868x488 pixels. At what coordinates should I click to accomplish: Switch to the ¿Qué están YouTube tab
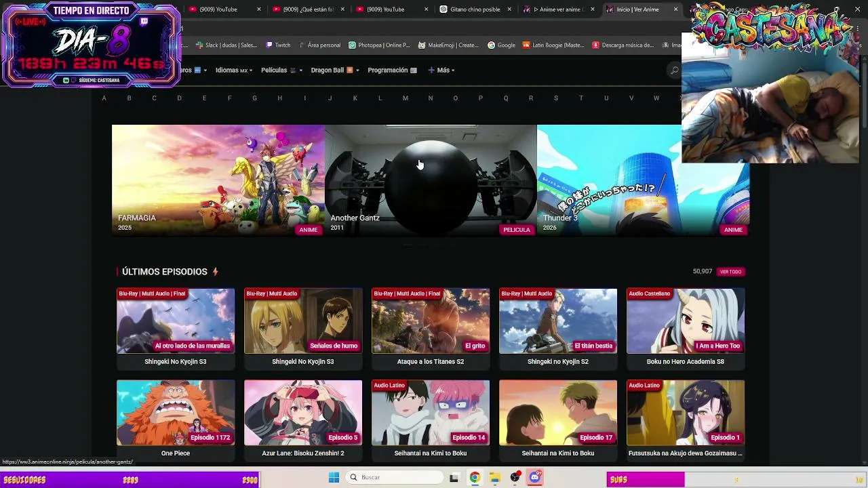(x=309, y=9)
